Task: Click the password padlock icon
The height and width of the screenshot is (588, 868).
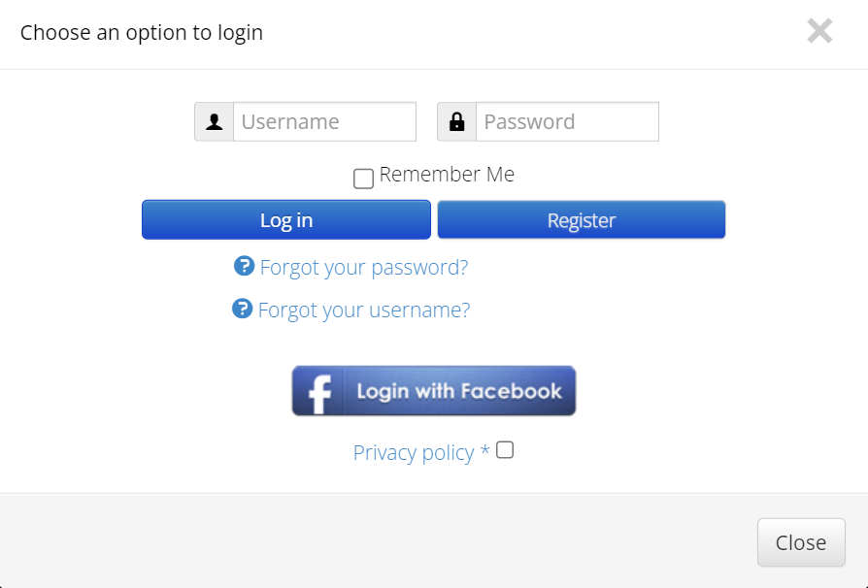Action: tap(455, 121)
